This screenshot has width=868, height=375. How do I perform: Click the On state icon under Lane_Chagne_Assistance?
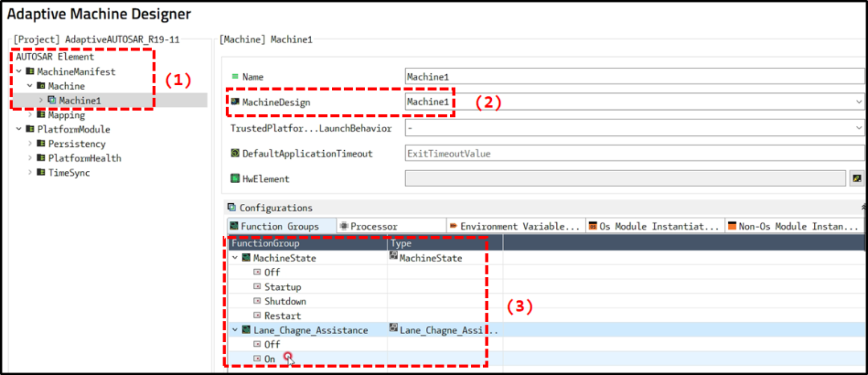point(257,359)
